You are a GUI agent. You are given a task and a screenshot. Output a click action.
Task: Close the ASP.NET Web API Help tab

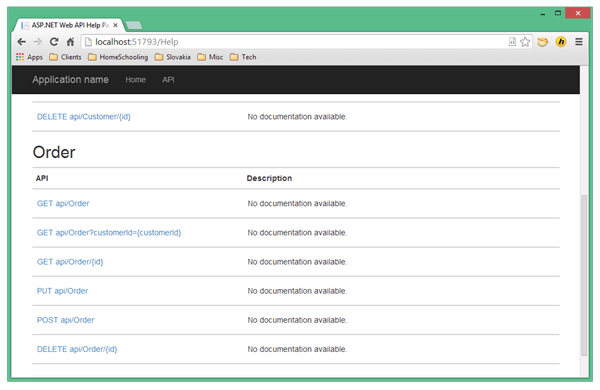[x=116, y=25]
